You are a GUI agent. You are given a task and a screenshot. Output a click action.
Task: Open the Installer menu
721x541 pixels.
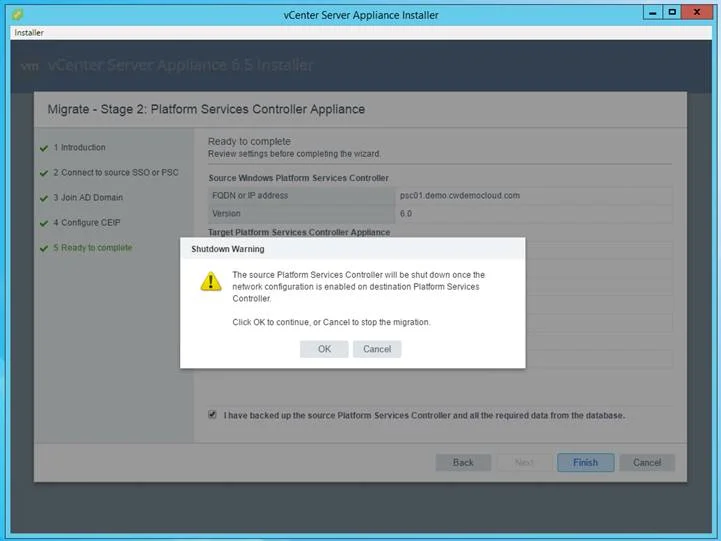(x=29, y=33)
